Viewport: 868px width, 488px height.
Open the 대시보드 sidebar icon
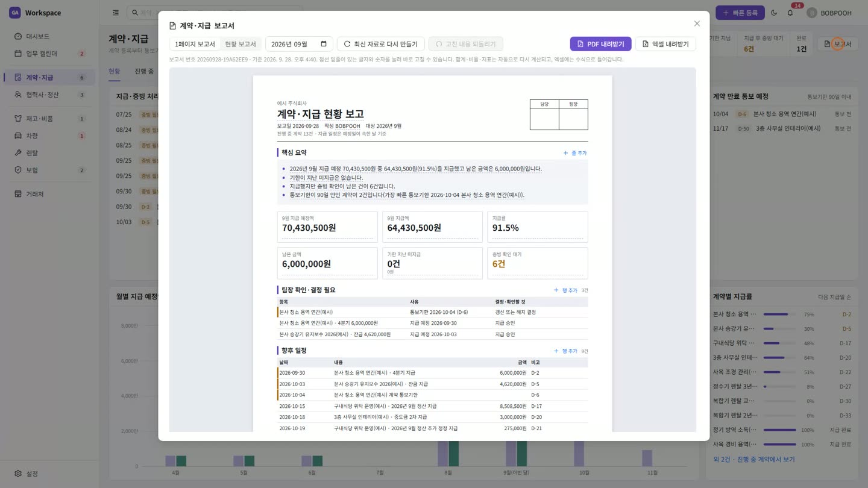18,36
